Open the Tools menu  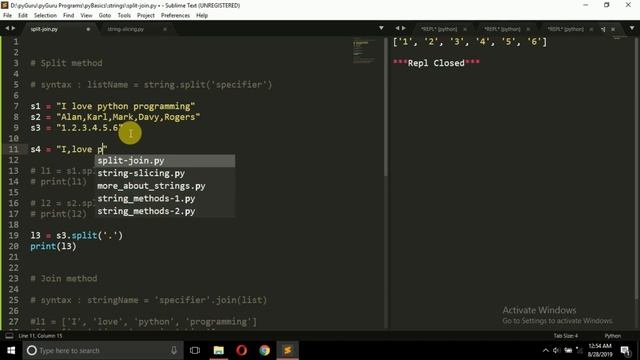(x=124, y=15)
